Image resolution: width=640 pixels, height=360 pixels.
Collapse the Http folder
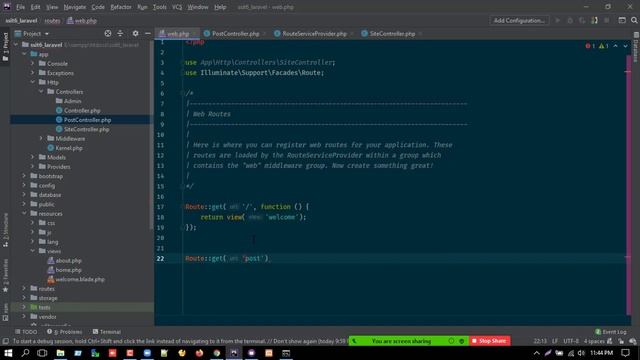point(33,82)
